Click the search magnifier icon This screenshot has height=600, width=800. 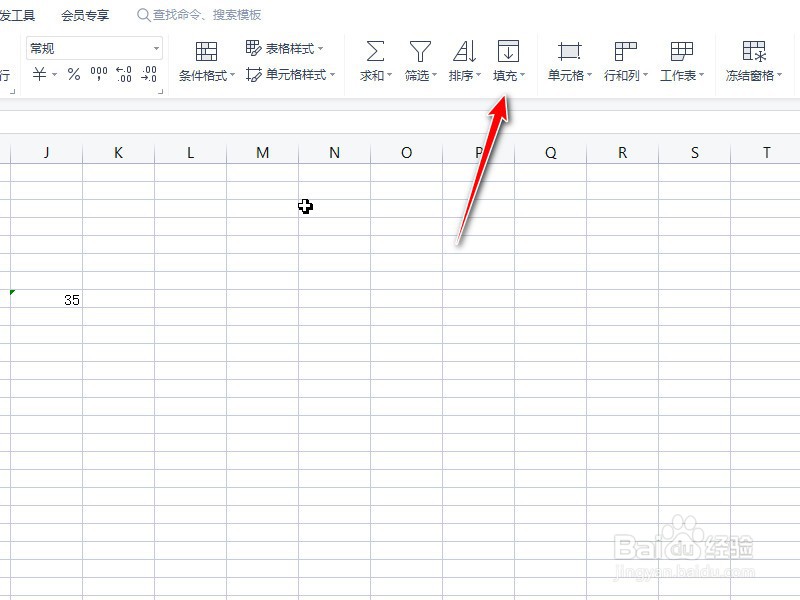pyautogui.click(x=143, y=15)
